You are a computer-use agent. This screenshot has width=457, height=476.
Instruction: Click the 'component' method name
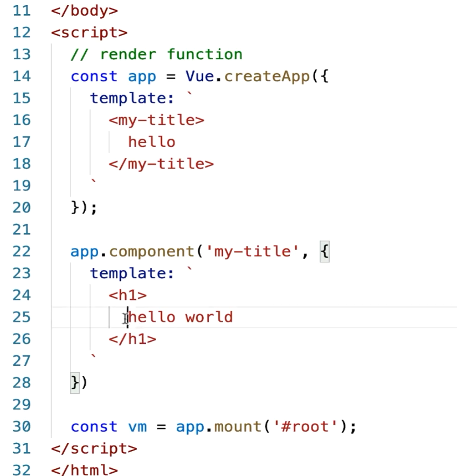tap(151, 252)
